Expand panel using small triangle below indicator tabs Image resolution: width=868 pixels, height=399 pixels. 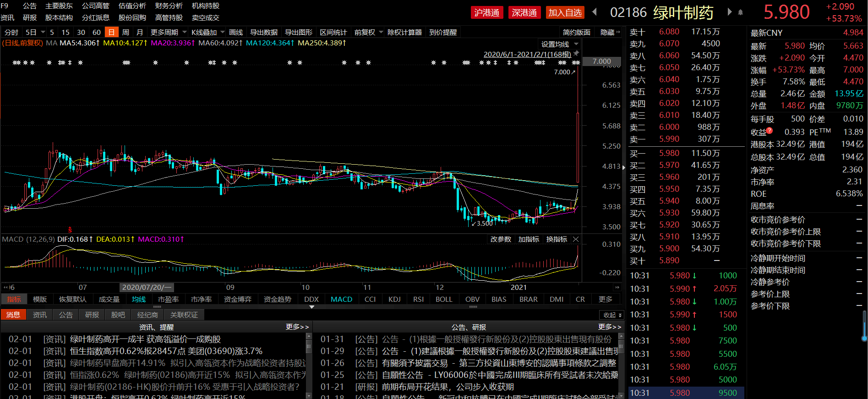point(312,307)
